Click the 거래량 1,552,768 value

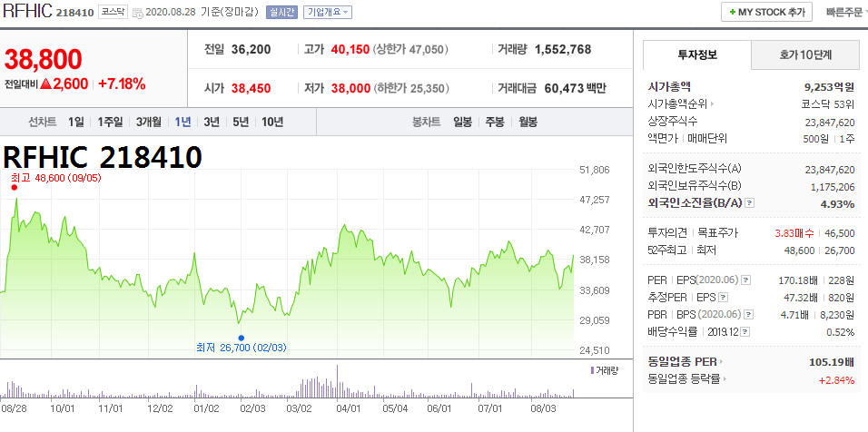click(563, 49)
